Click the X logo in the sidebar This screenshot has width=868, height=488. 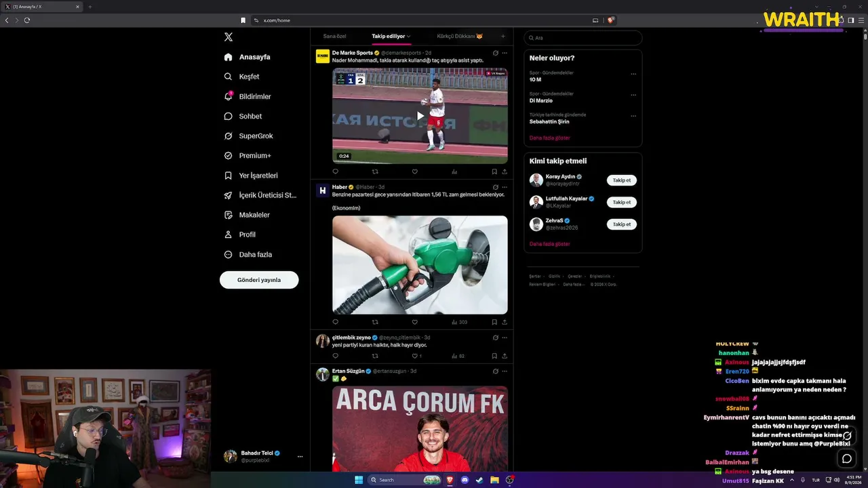(229, 37)
